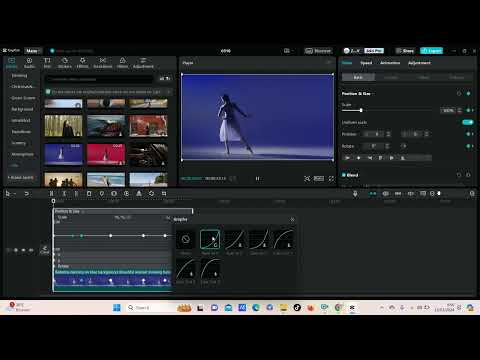Image resolution: width=480 pixels, height=360 pixels.
Task: Expand the Christmas category in sidebar
Action: pos(22,87)
